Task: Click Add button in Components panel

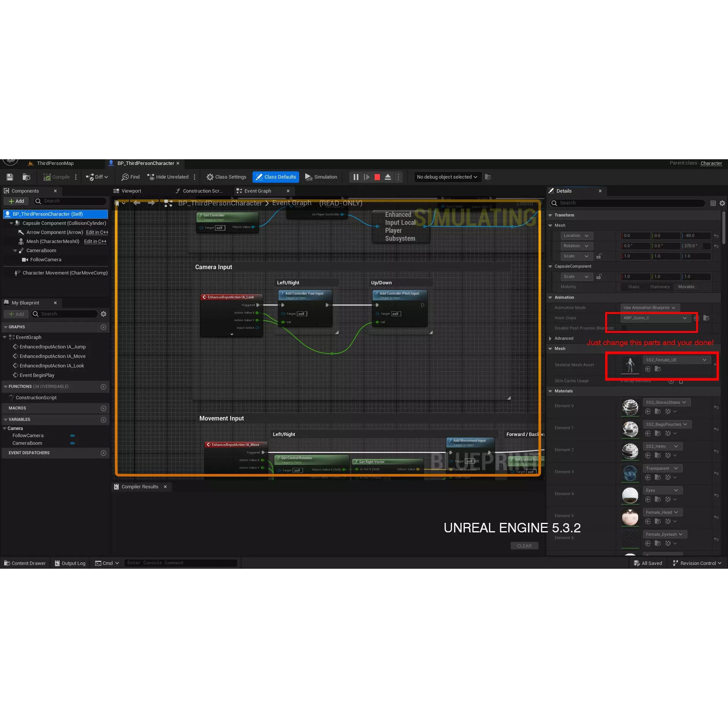Action: point(16,201)
